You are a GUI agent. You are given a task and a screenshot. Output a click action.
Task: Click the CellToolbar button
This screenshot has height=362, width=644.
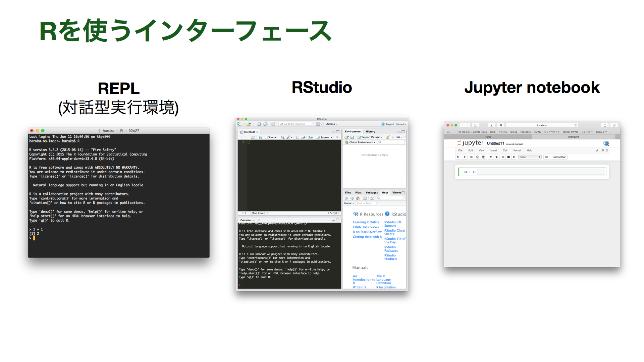559,157
